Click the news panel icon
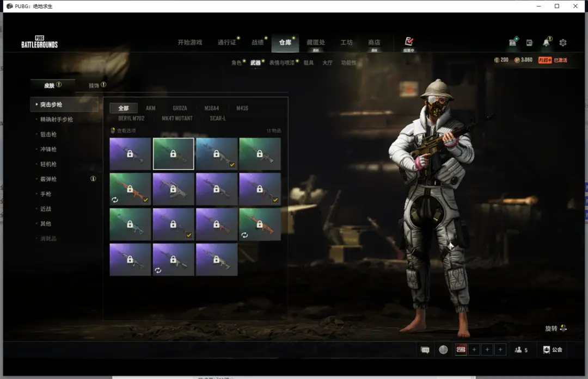The height and width of the screenshot is (379, 588). pyautogui.click(x=529, y=43)
